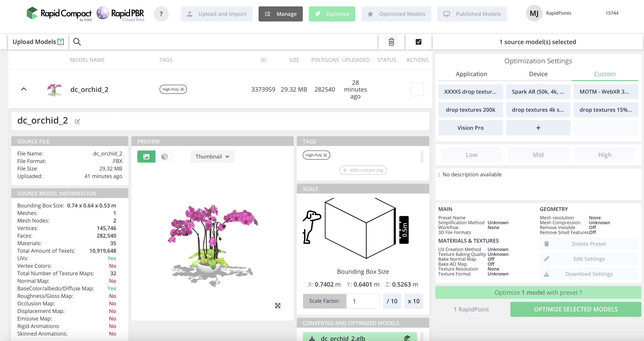
Task: Open the Manage section
Action: tap(280, 14)
